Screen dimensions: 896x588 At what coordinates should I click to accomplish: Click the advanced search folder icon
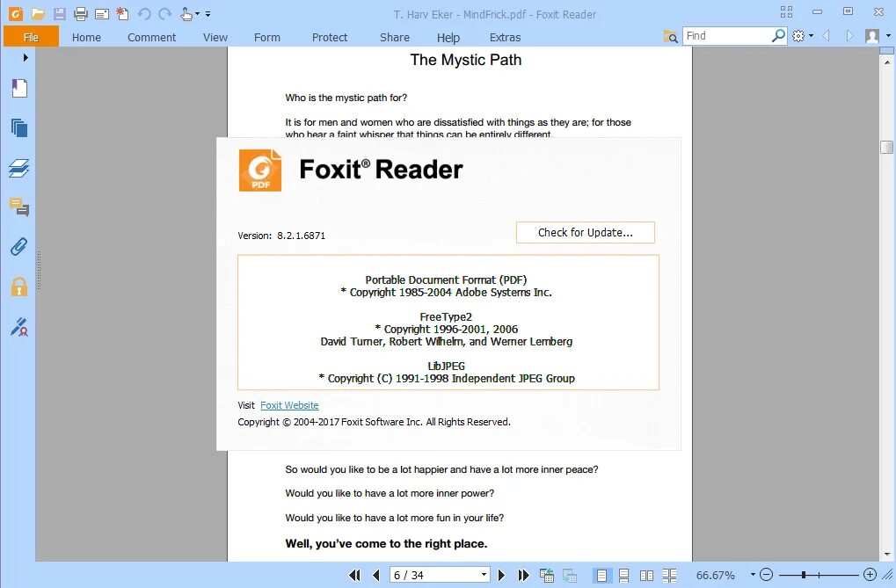(670, 37)
